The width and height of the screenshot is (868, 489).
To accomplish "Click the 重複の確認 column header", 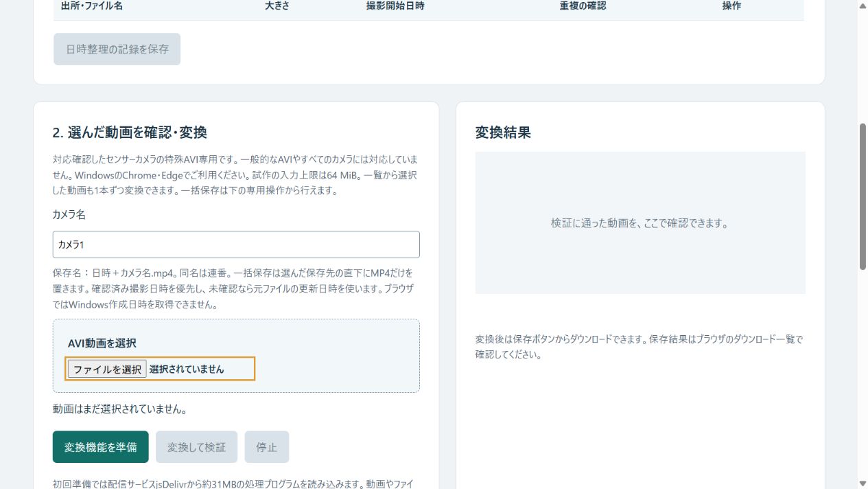I will tap(583, 5).
